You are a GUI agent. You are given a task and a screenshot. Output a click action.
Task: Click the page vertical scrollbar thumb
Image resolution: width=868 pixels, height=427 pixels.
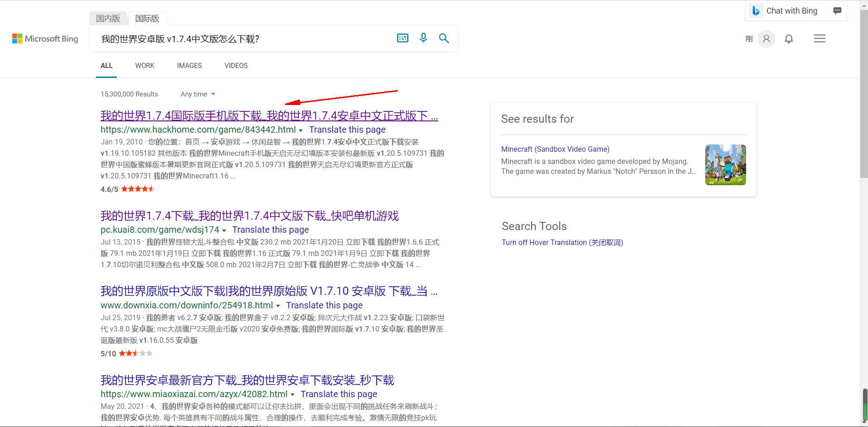click(x=864, y=94)
